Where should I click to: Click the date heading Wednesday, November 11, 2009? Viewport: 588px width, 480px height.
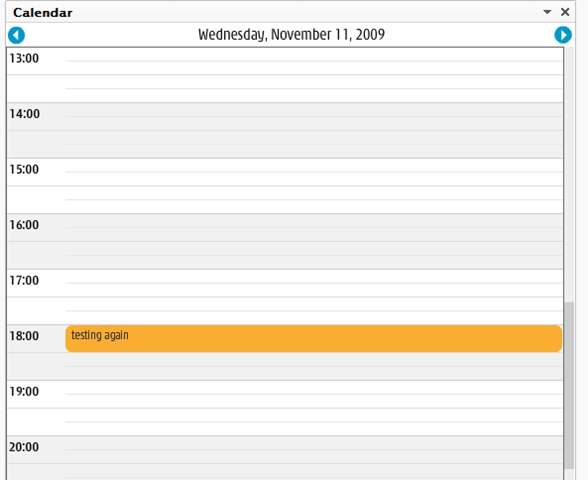[x=291, y=35]
